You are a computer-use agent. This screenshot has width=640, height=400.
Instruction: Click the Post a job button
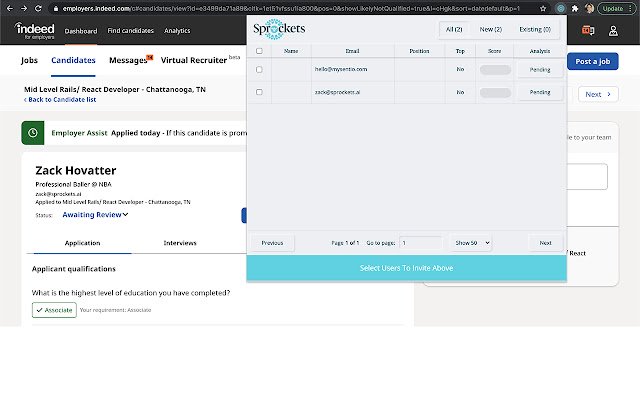pos(593,61)
